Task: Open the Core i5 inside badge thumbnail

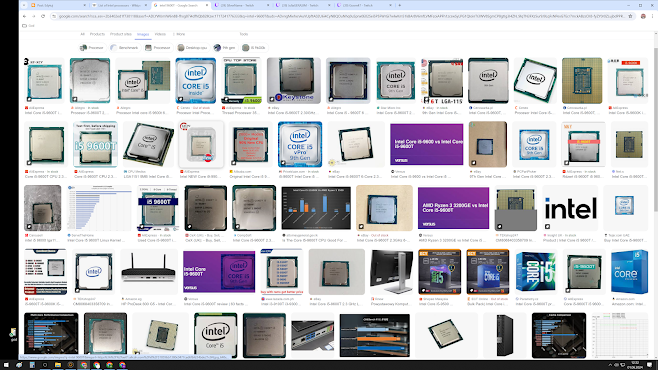Action: [x=196, y=81]
